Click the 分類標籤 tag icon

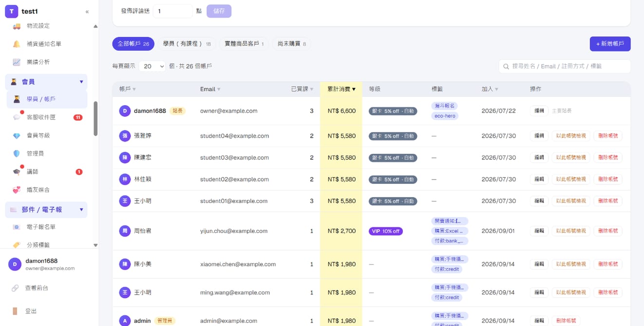(x=17, y=245)
